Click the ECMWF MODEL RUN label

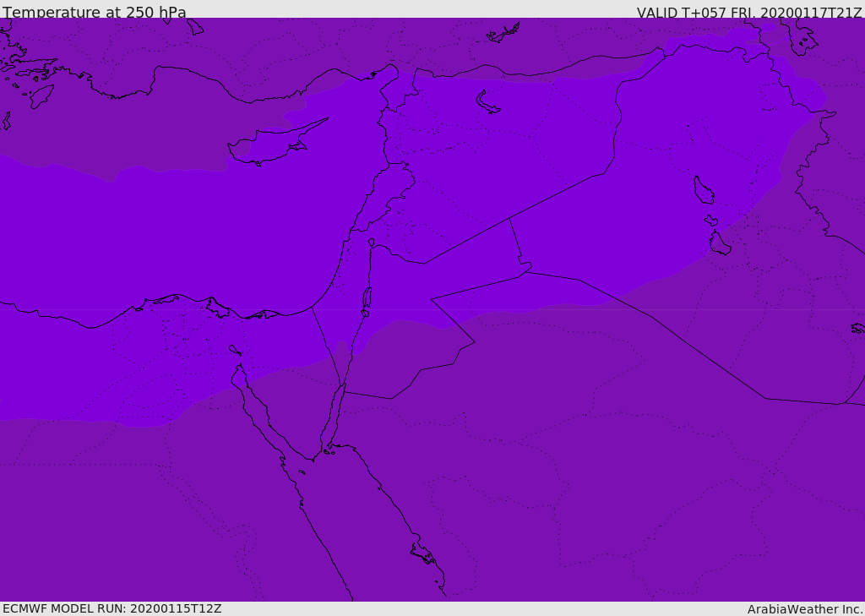tap(112, 608)
